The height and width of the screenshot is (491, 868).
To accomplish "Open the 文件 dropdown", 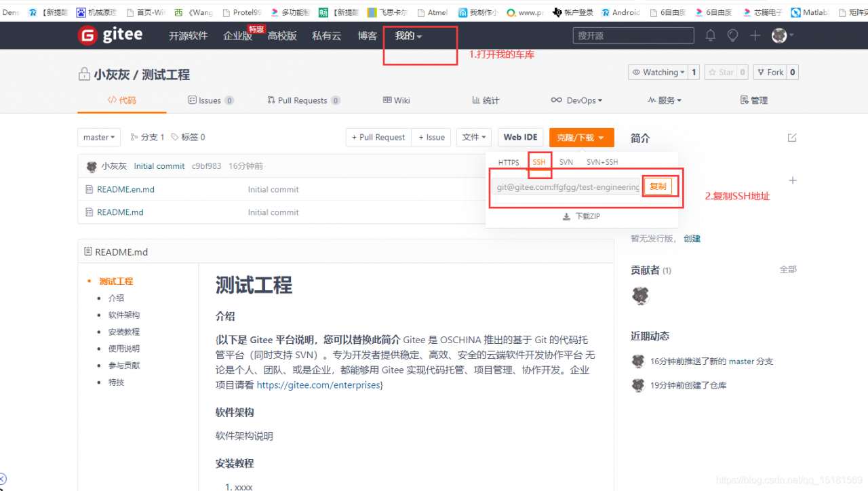I will click(474, 137).
